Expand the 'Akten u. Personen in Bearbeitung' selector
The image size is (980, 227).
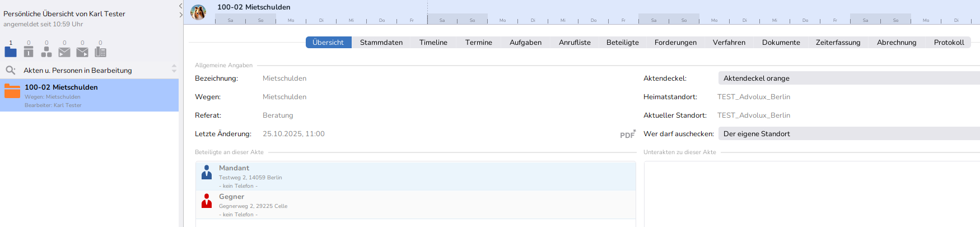tap(174, 69)
